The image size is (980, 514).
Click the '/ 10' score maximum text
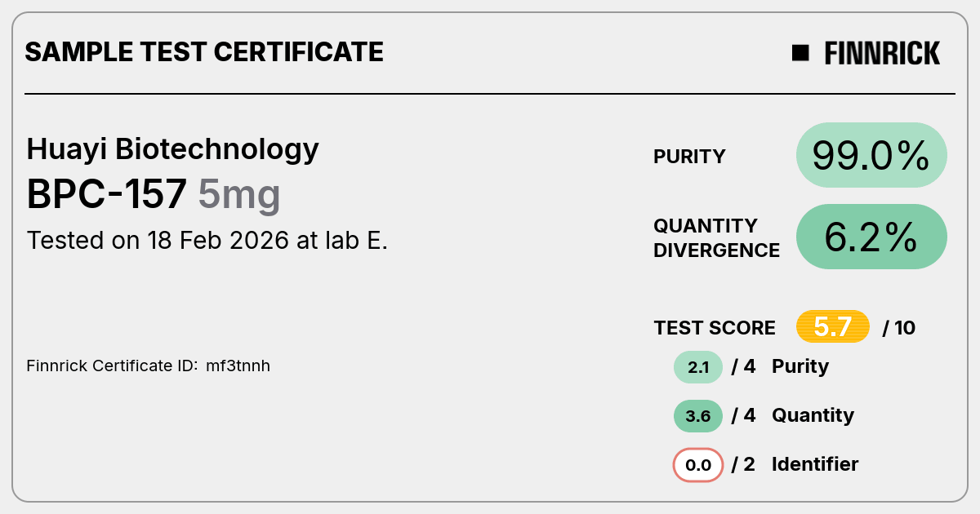tap(899, 328)
